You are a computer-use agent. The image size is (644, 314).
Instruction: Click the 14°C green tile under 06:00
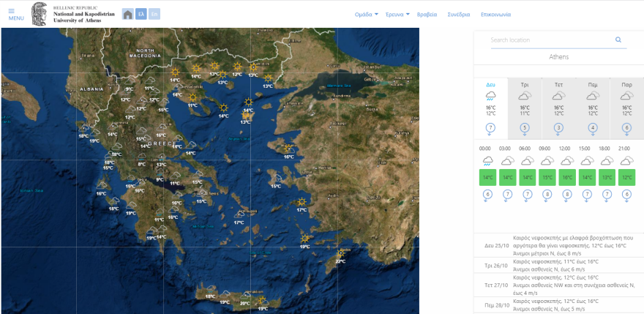[528, 178]
